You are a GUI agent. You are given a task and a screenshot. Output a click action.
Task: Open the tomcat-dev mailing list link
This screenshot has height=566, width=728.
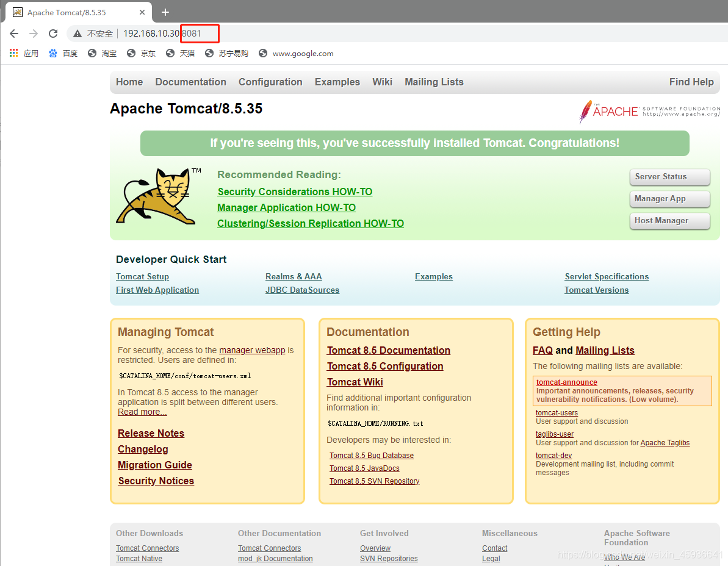553,456
